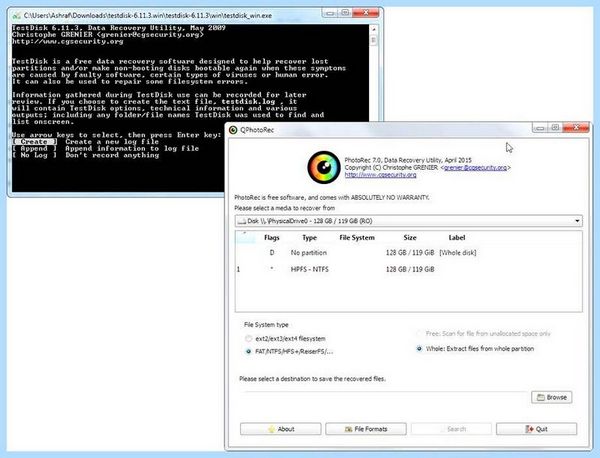Quit the QPhotoRec application
This screenshot has width=600, height=458.
tap(536, 429)
